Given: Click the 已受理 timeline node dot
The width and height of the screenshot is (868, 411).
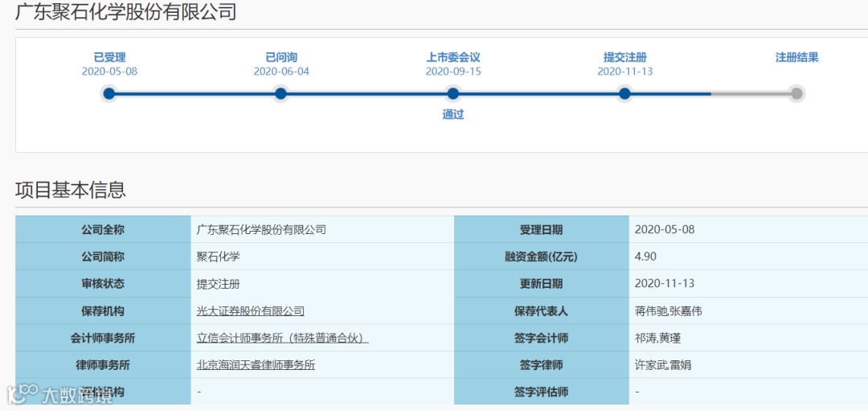Looking at the screenshot, I should pos(109,93).
